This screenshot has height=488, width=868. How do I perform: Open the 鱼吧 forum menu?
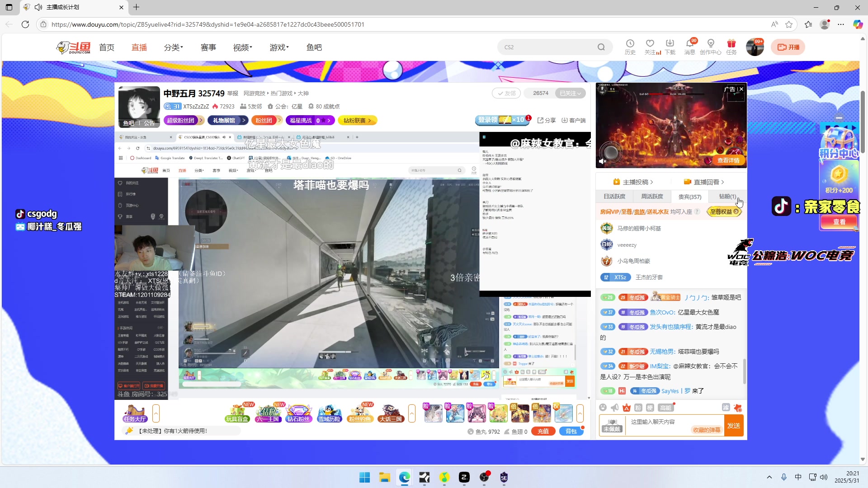click(314, 47)
